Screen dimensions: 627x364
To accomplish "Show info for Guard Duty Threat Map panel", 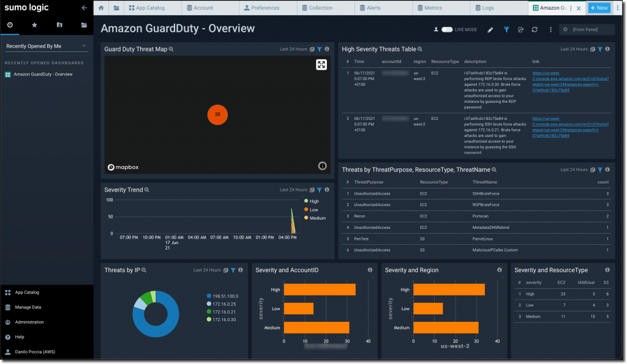I will tap(327, 49).
